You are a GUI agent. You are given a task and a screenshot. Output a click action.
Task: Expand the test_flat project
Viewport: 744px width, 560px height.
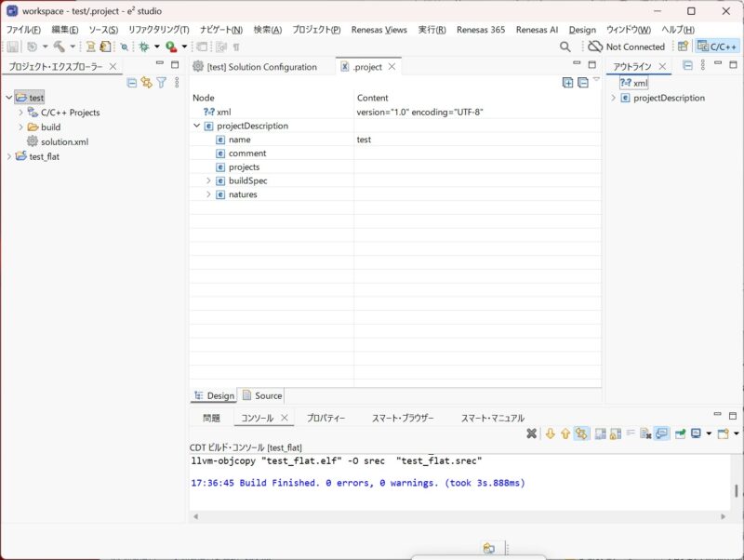tap(9, 156)
